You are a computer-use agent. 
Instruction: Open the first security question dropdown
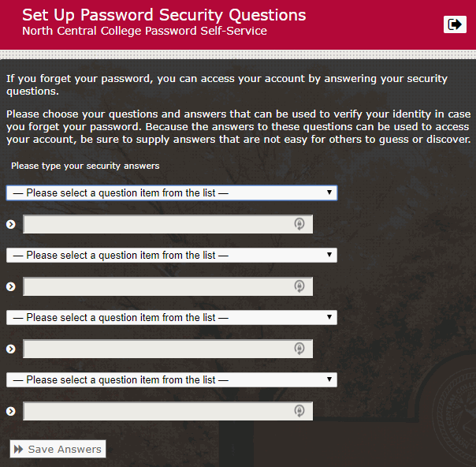(x=171, y=192)
